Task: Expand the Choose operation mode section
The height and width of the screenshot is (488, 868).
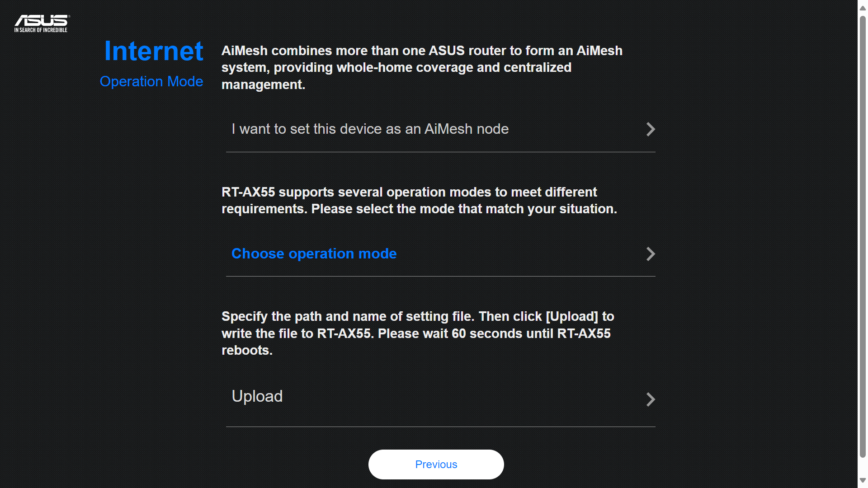Action: 314,254
